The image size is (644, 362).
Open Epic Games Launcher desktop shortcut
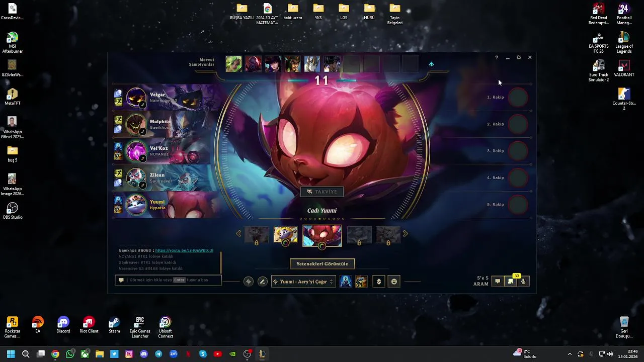pyautogui.click(x=140, y=327)
